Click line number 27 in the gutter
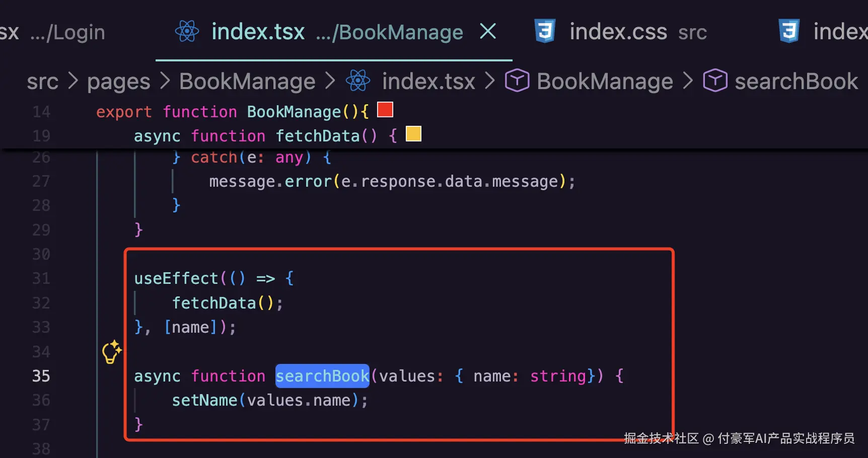Image resolution: width=868 pixels, height=458 pixels. [41, 181]
